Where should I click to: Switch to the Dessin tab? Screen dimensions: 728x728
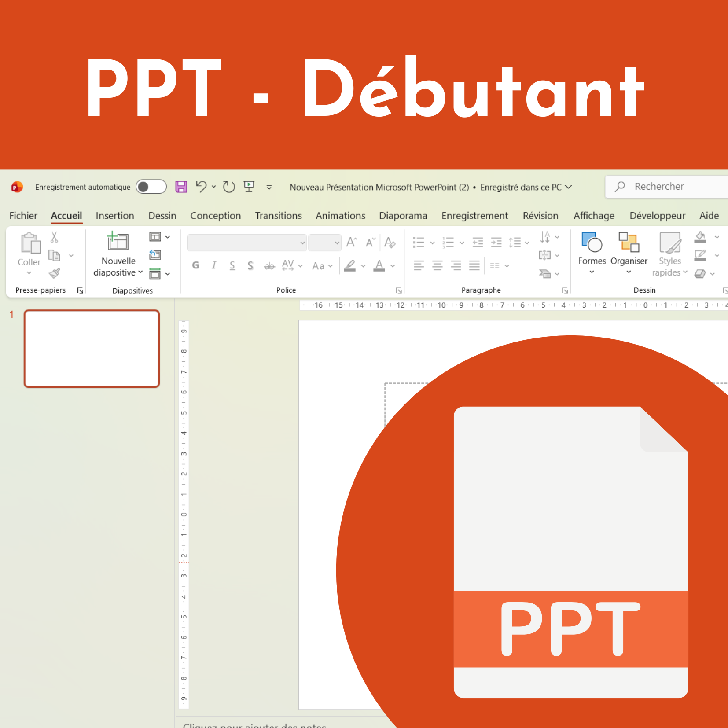[162, 216]
